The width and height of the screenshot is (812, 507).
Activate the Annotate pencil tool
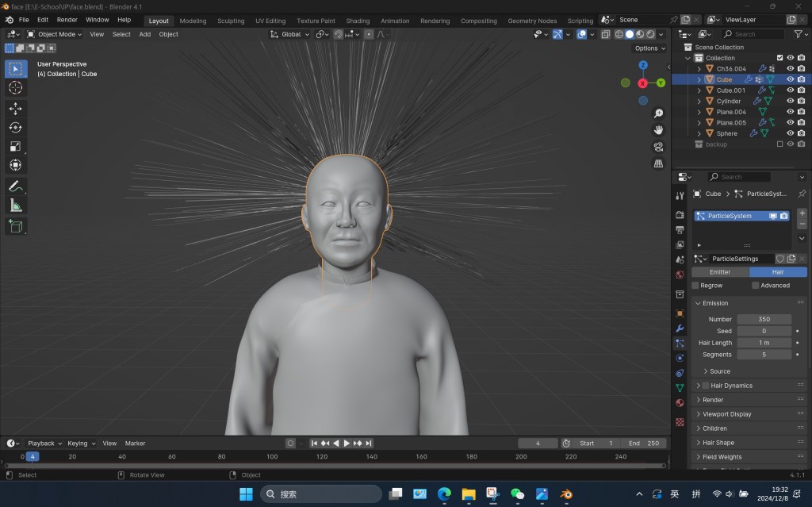(15, 186)
